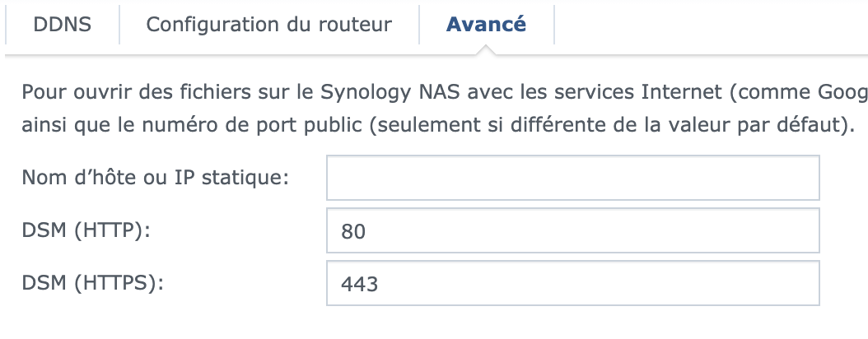Click the DSM (HTTP) port field
Viewport: 868px width, 339px height.
572,231
